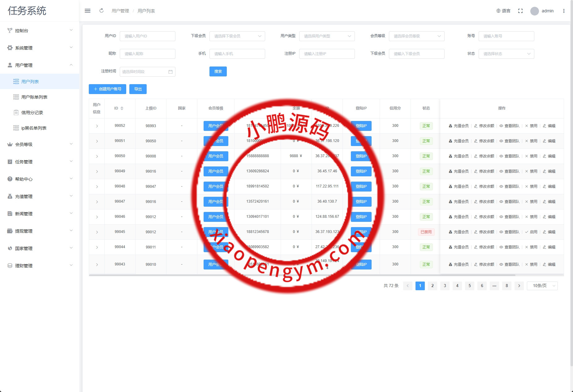Open the 会员等级 filter dropdown
The width and height of the screenshot is (573, 392).
point(417,36)
